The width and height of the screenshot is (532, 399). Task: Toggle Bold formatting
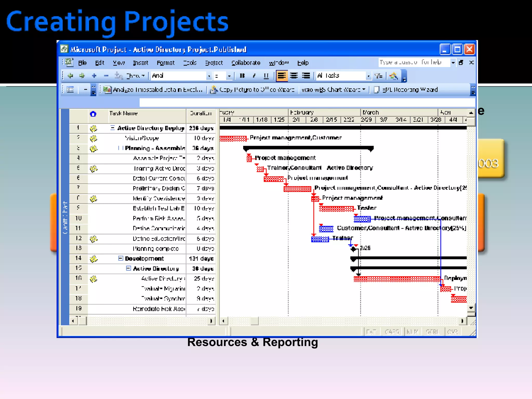(242, 76)
